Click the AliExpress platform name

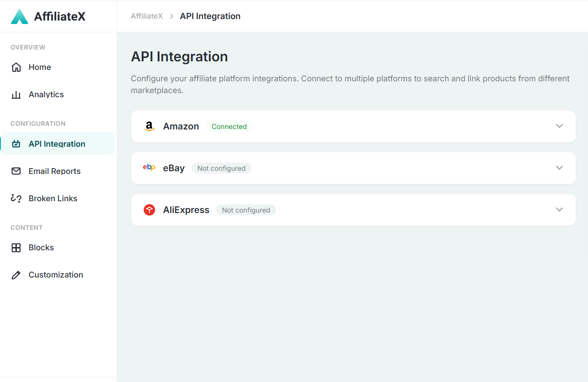pyautogui.click(x=186, y=210)
